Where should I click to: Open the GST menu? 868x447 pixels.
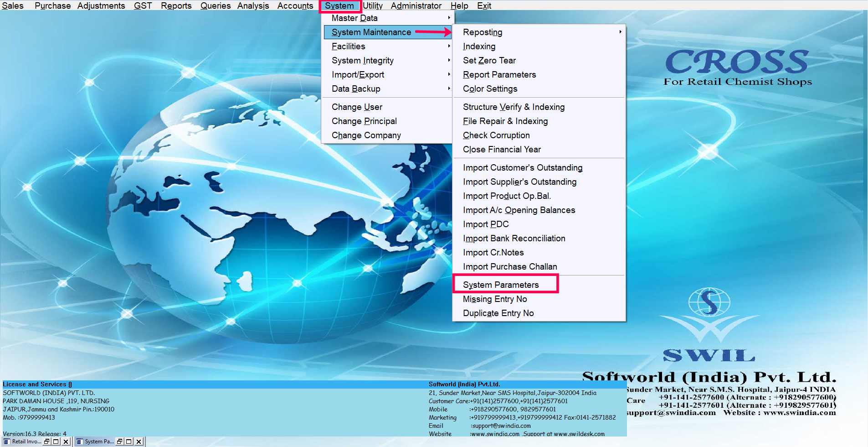[143, 5]
